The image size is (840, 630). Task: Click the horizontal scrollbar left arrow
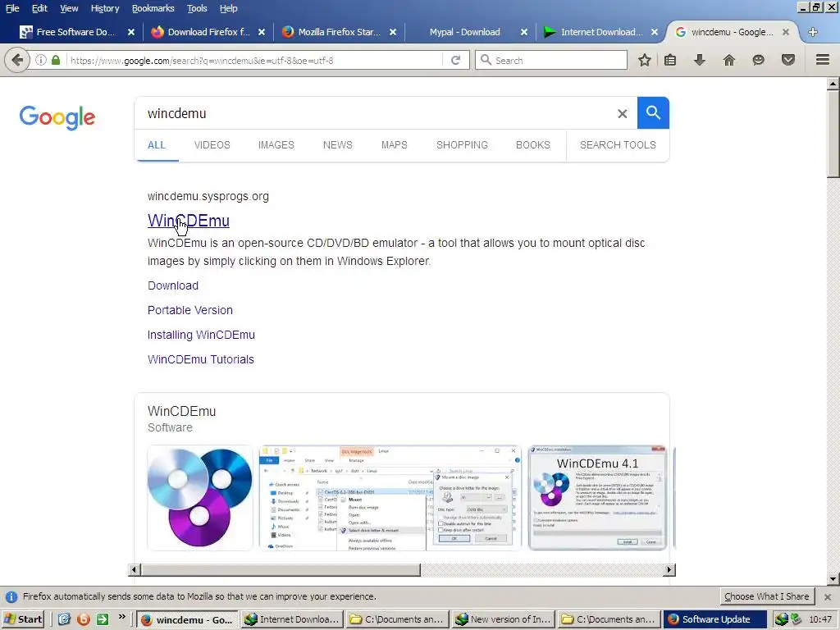click(135, 570)
